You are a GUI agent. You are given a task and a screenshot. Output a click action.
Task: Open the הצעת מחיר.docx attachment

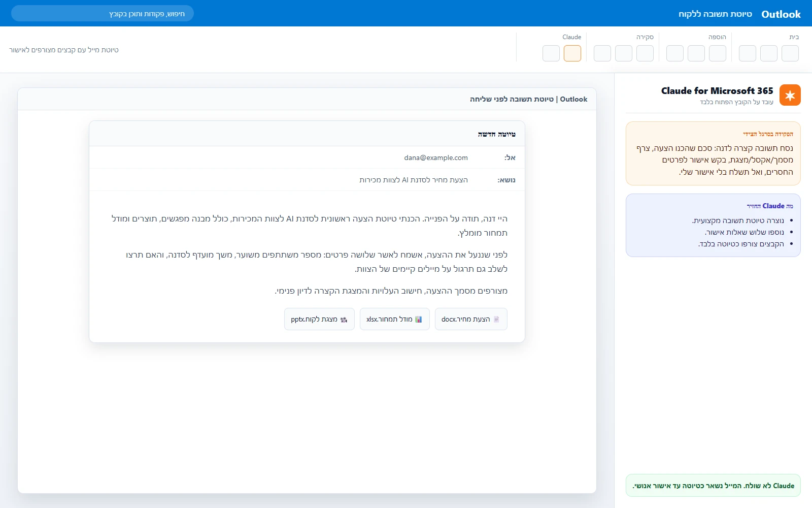(471, 319)
